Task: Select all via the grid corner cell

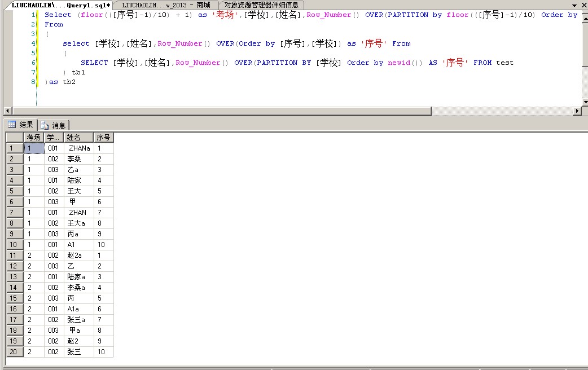Action: pyautogui.click(x=15, y=138)
